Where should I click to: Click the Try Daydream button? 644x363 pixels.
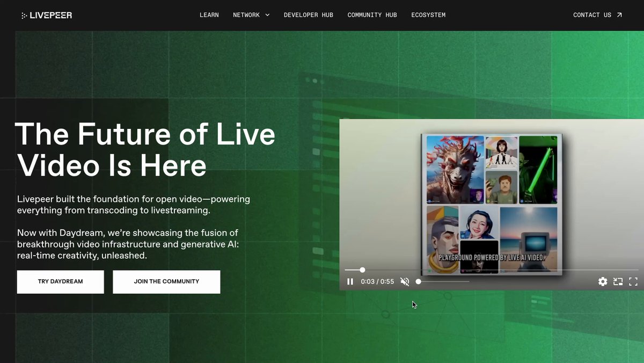click(x=61, y=282)
